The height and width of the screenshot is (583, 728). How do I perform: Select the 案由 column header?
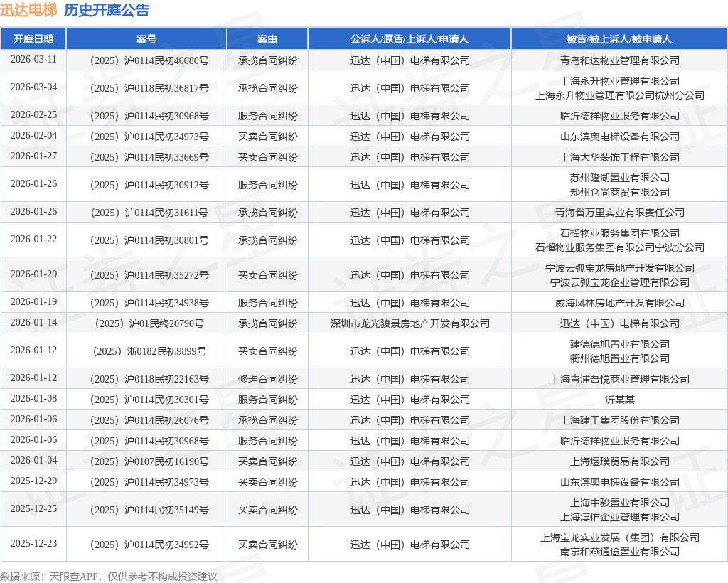coord(267,39)
